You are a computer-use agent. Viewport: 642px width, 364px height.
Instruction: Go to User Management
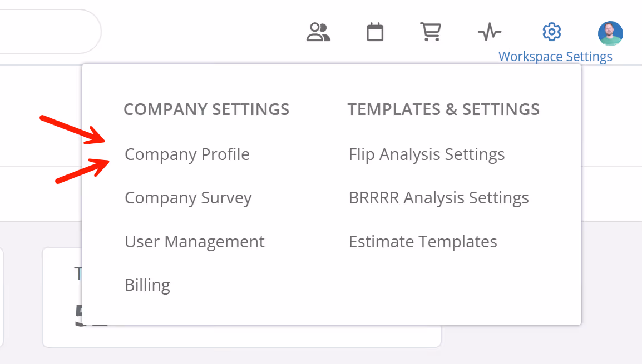tap(195, 242)
